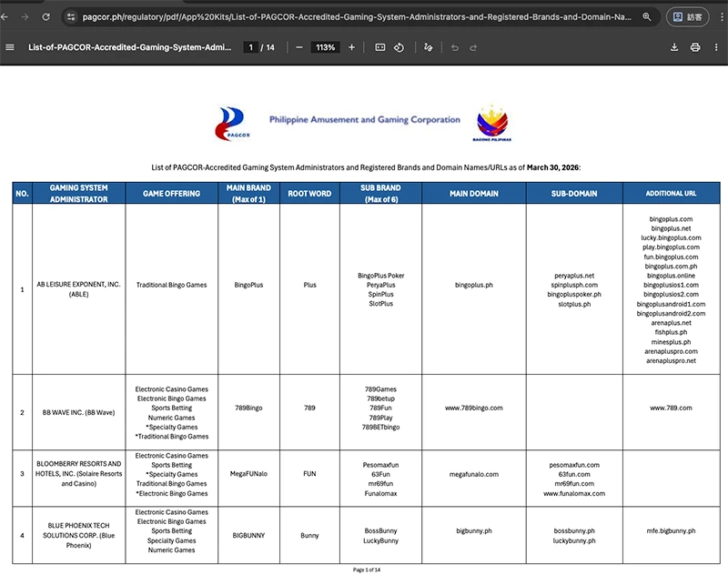View site information for pagcor.ph

pyautogui.click(x=71, y=17)
